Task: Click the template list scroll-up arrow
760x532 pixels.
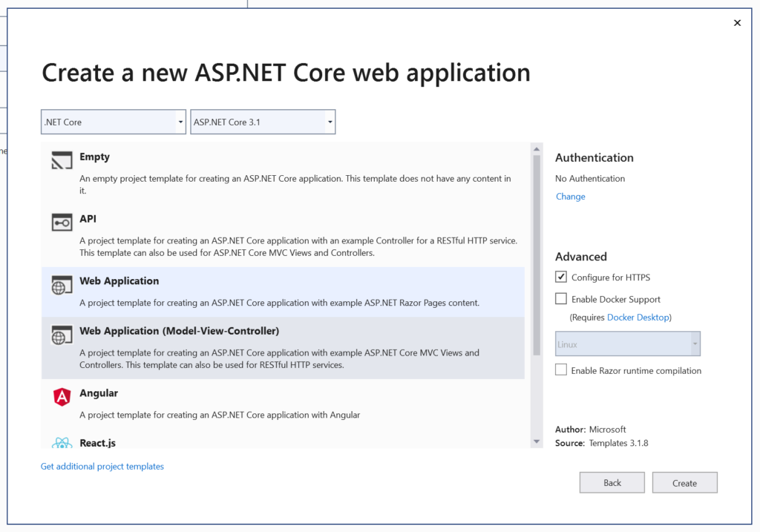Action: 537,148
